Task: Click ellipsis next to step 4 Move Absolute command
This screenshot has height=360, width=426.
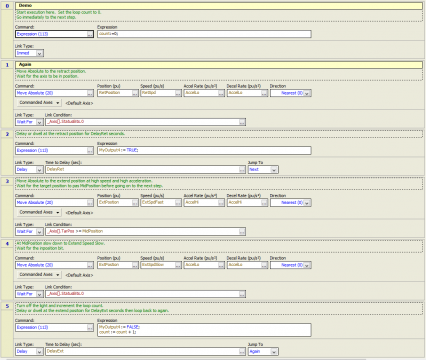Action: pyautogui.click(x=90, y=265)
